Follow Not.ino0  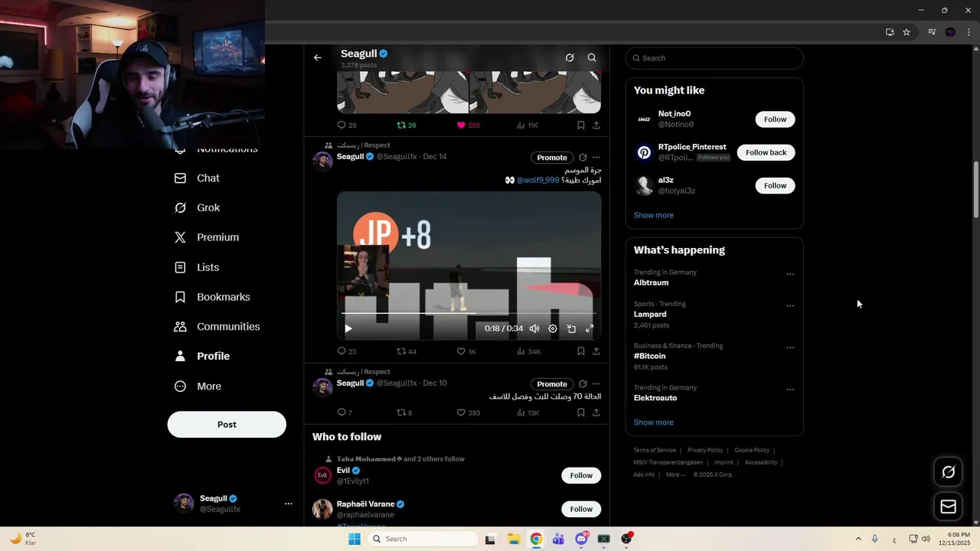click(775, 119)
